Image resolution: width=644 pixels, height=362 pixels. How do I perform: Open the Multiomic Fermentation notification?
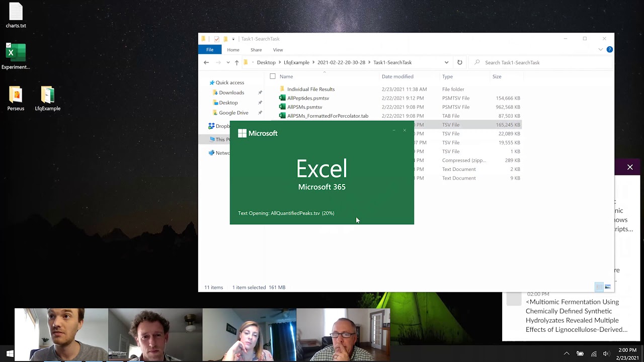[576, 316]
